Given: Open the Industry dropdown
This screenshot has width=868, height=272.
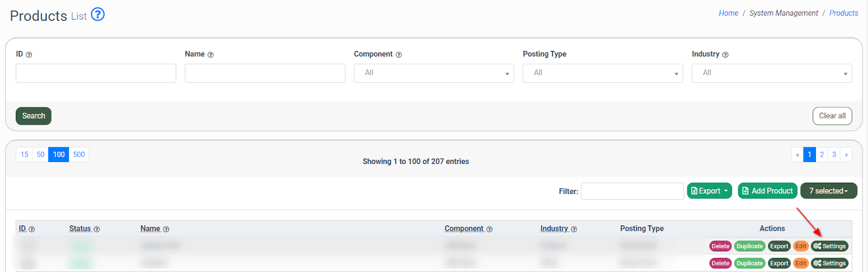Looking at the screenshot, I should click(771, 73).
